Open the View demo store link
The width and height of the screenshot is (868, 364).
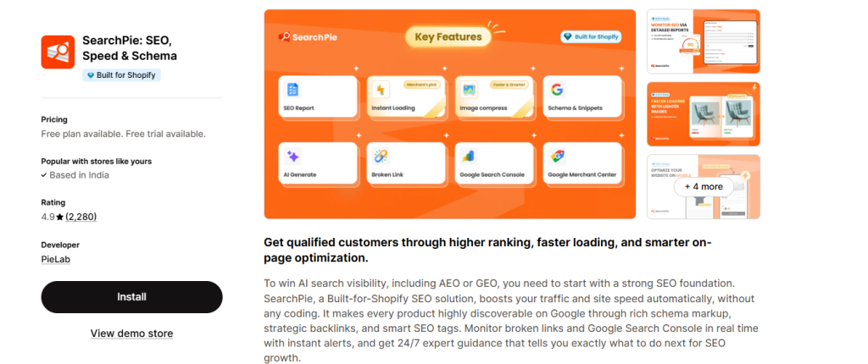point(131,334)
